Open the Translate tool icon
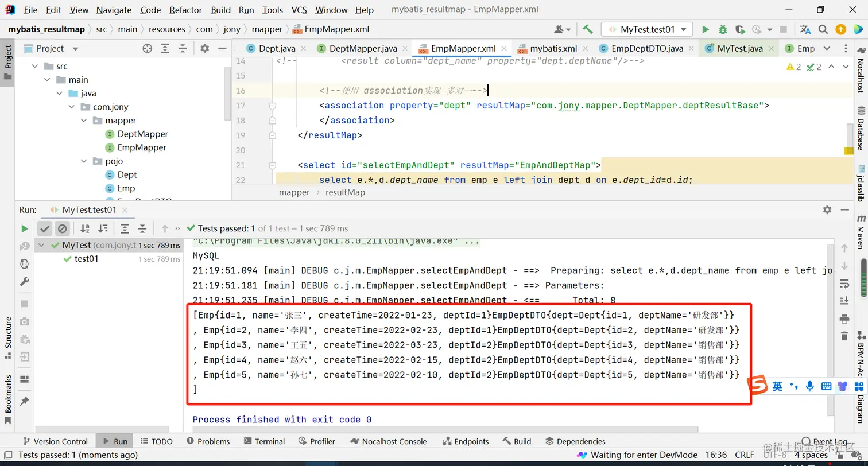Viewport: 868px width, 466px height. 805,29
